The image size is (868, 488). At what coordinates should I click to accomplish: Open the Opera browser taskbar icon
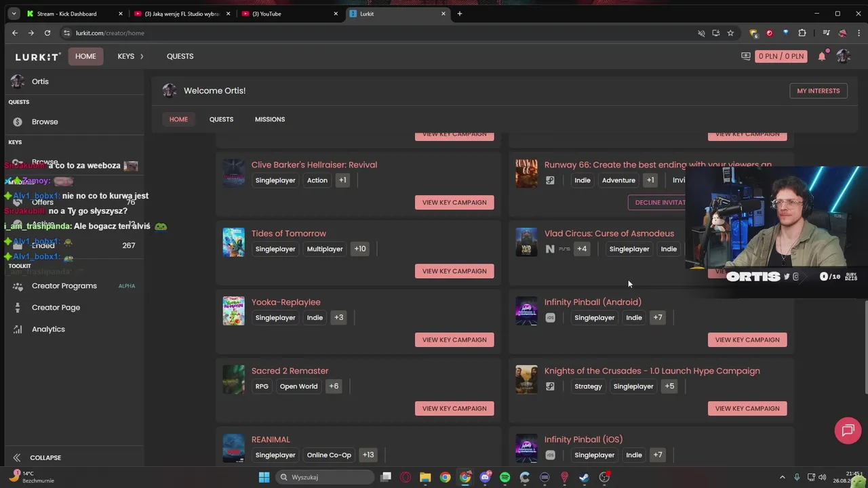point(406,477)
